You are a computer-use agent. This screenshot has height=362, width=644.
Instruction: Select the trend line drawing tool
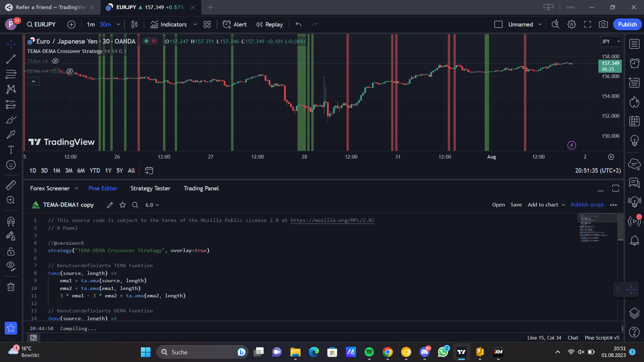[11, 59]
